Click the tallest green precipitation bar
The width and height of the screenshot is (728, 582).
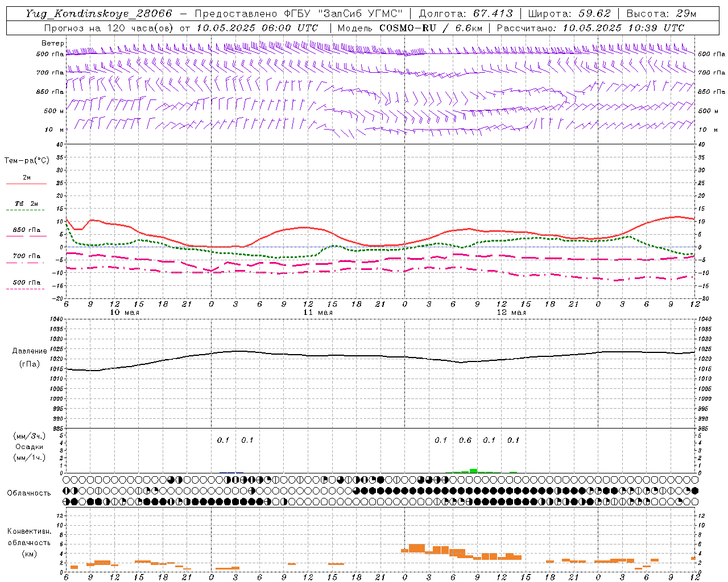click(x=473, y=471)
